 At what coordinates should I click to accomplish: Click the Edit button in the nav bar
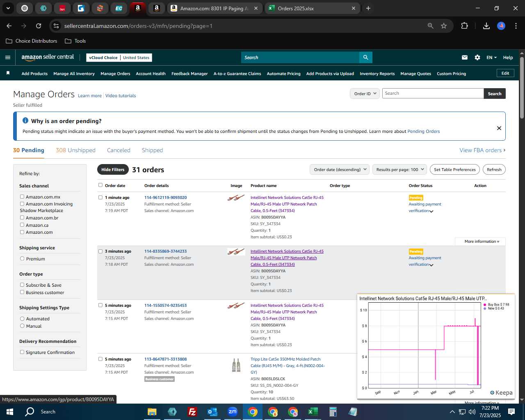(505, 73)
